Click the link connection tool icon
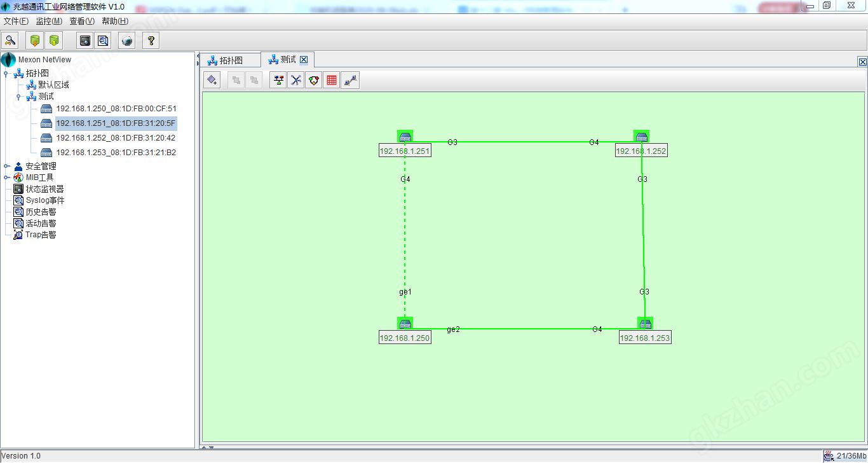This screenshot has height=463, width=868. coord(350,80)
